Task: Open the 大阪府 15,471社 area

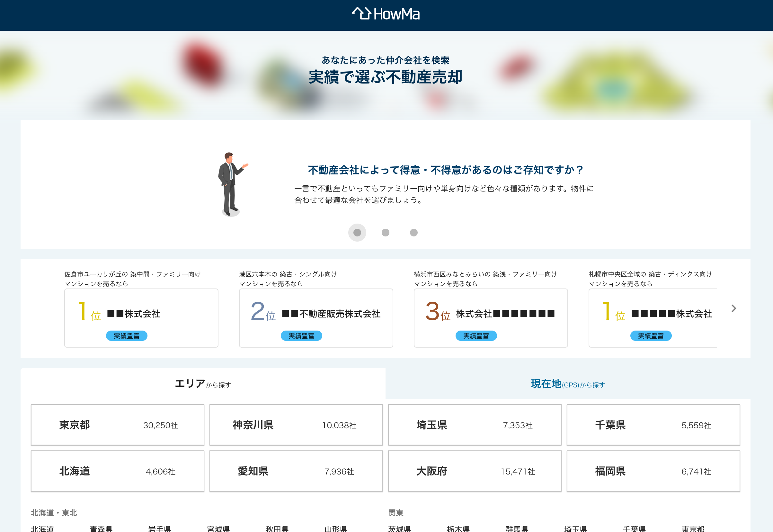Action: click(x=474, y=471)
